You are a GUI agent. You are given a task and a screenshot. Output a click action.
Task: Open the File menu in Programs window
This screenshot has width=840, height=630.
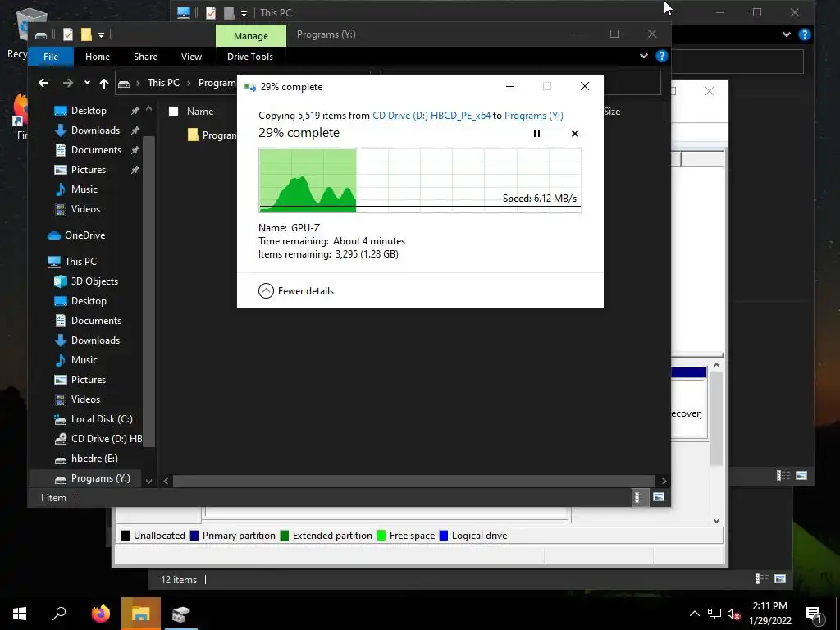click(51, 57)
